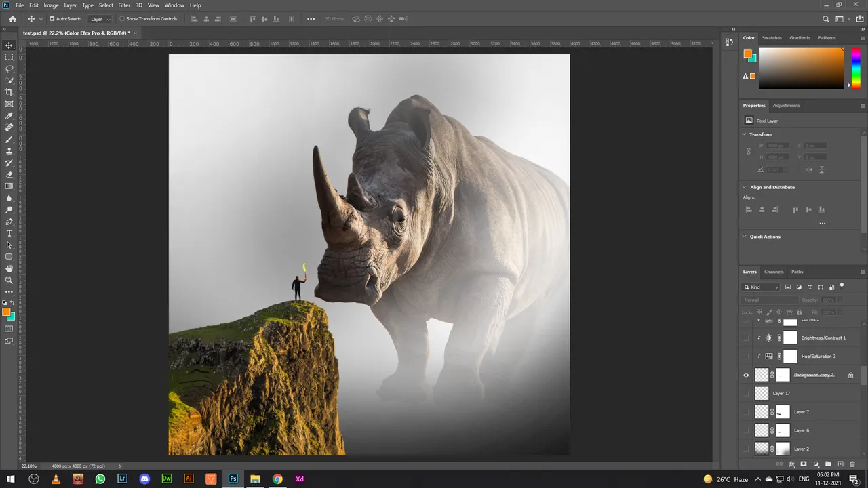Open the Color panel options menu
Viewport: 868px width, 488px height.
point(863,38)
